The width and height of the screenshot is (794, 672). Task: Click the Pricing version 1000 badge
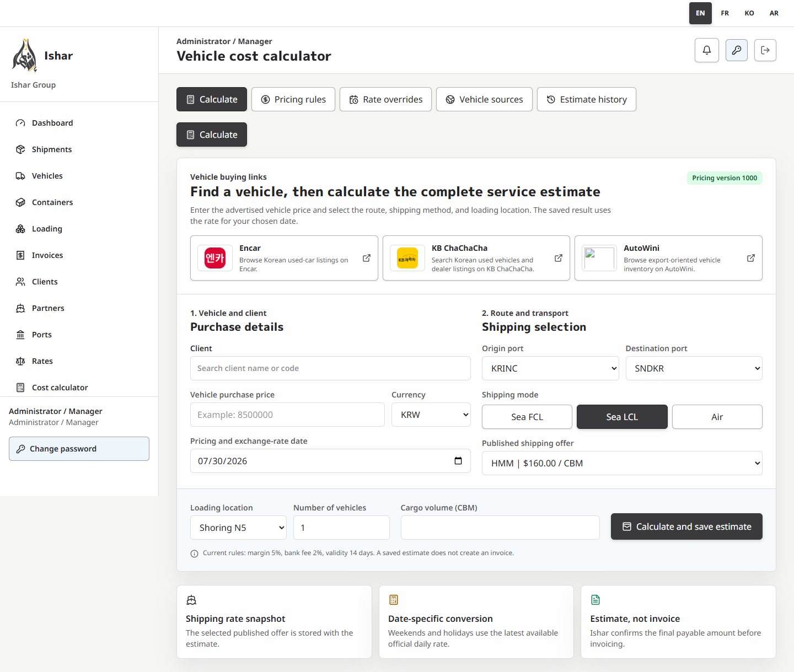tap(725, 178)
